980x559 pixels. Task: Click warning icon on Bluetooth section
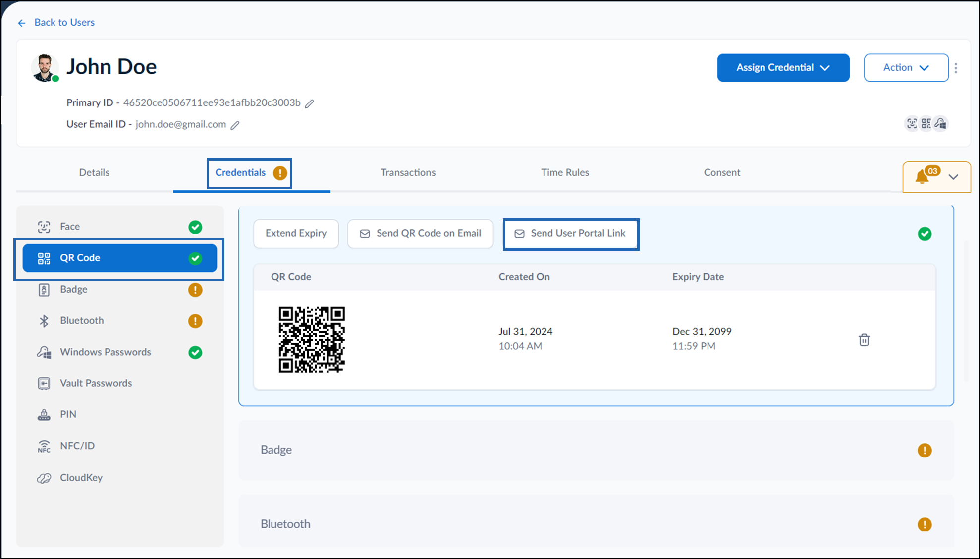[x=925, y=524]
